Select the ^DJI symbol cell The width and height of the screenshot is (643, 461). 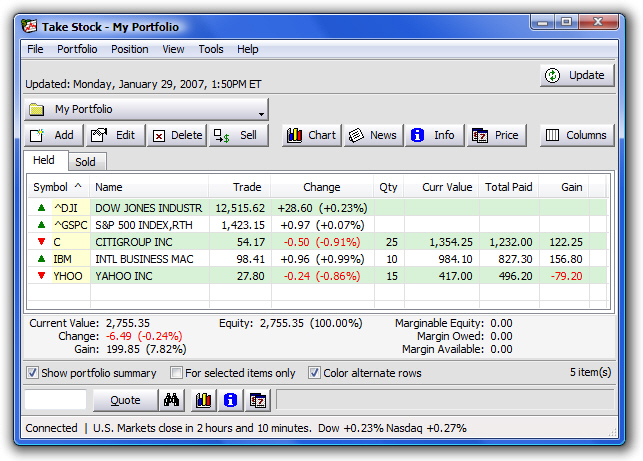tap(71, 208)
